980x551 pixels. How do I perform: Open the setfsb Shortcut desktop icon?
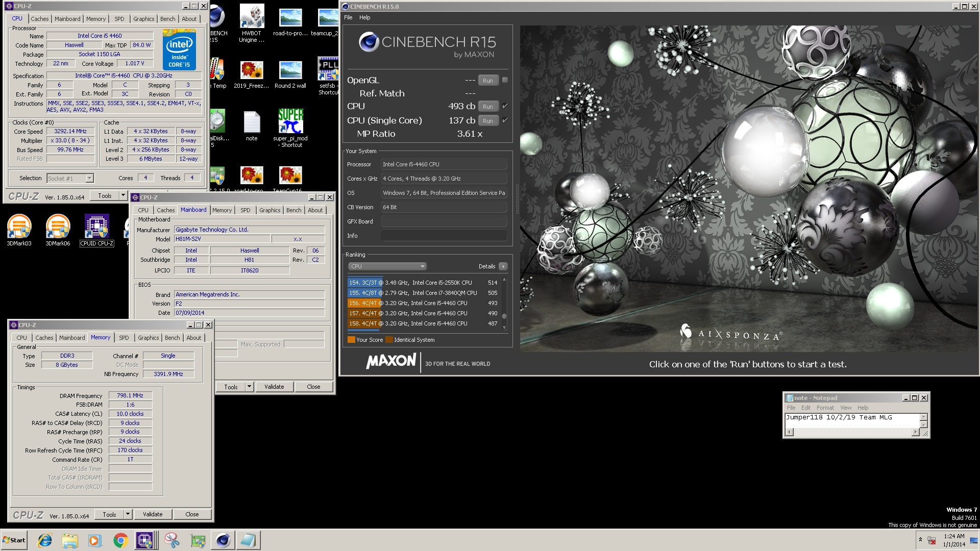(328, 76)
